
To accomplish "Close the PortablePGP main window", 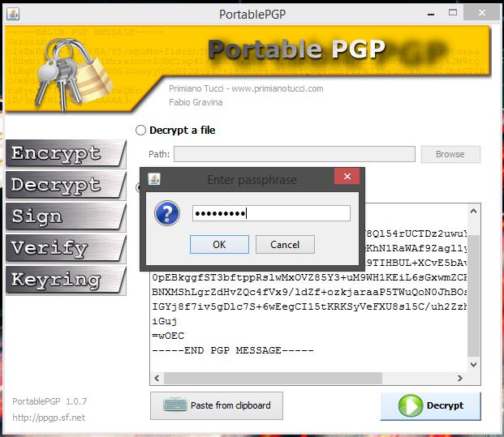I will click(x=482, y=13).
